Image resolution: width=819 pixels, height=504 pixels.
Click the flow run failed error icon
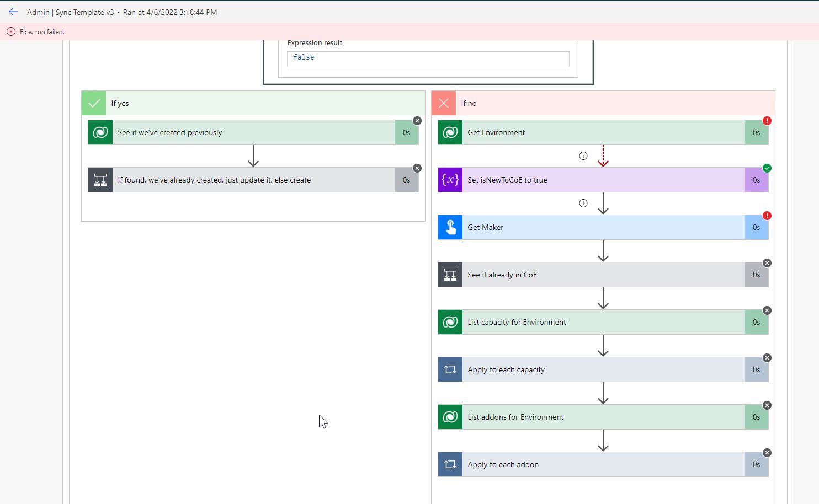click(11, 31)
